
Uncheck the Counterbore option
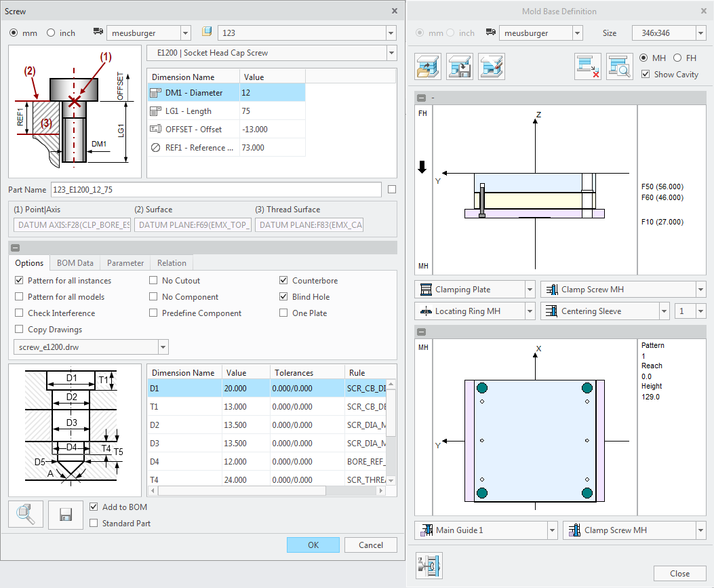[x=284, y=281]
